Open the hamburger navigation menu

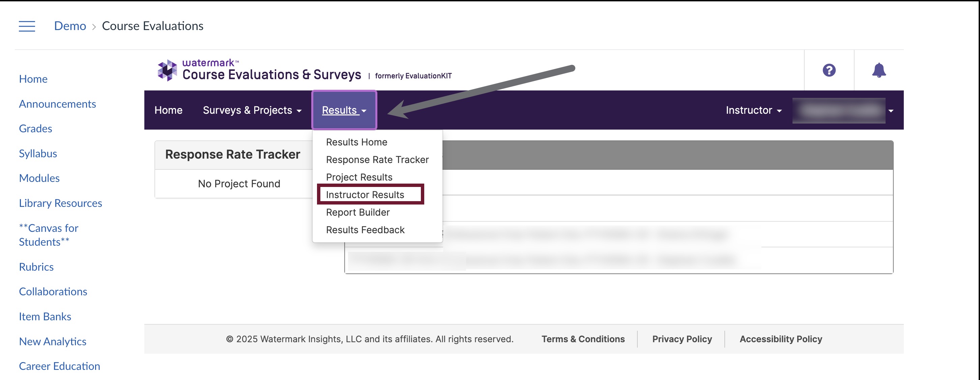tap(27, 26)
